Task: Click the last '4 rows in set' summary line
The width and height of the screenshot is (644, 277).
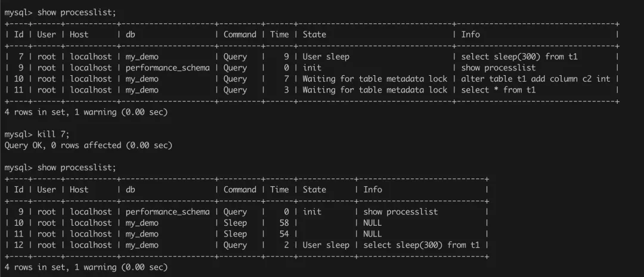Action: [x=86, y=267]
